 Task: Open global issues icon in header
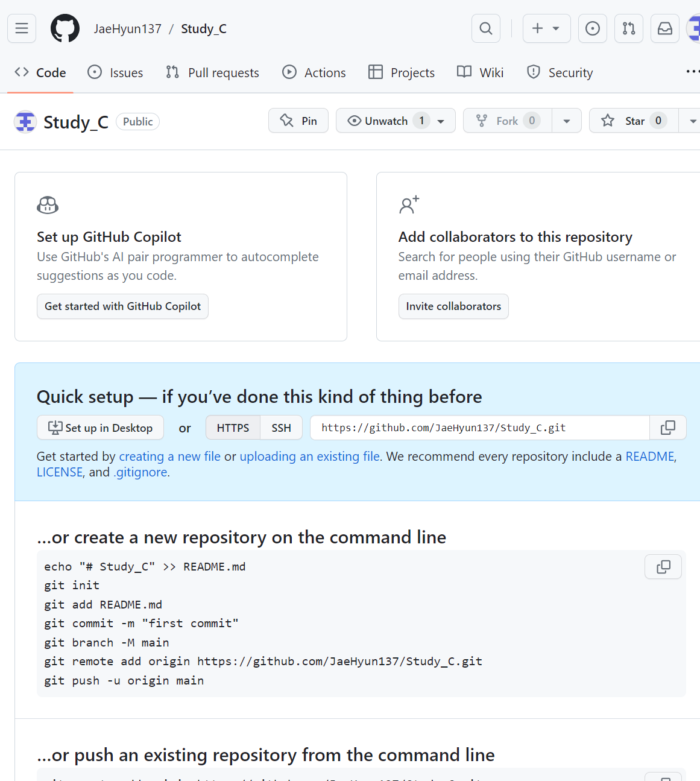click(x=593, y=28)
